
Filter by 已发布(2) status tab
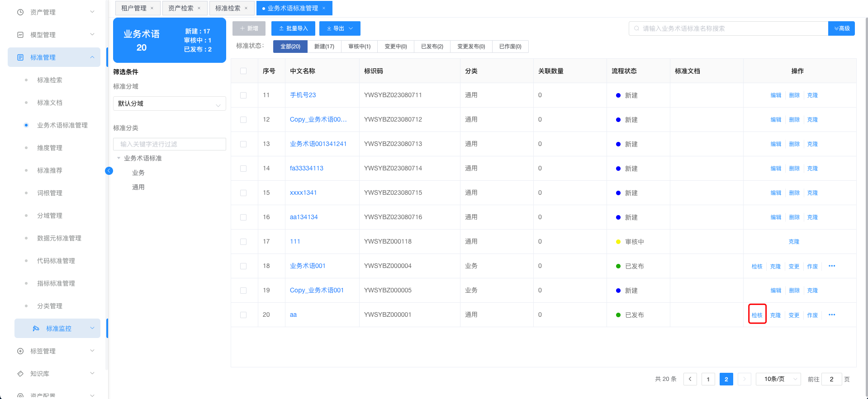point(432,47)
